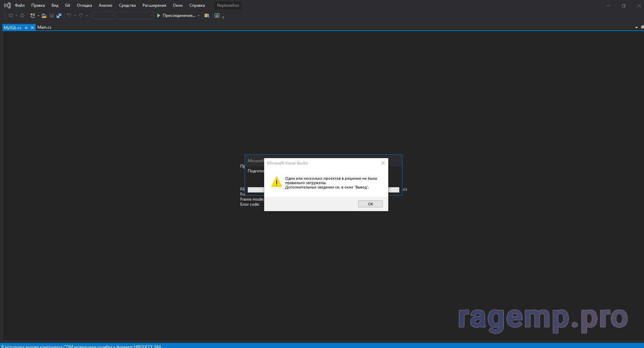
Task: Click the Visual Studio logo icon
Action: click(7, 5)
